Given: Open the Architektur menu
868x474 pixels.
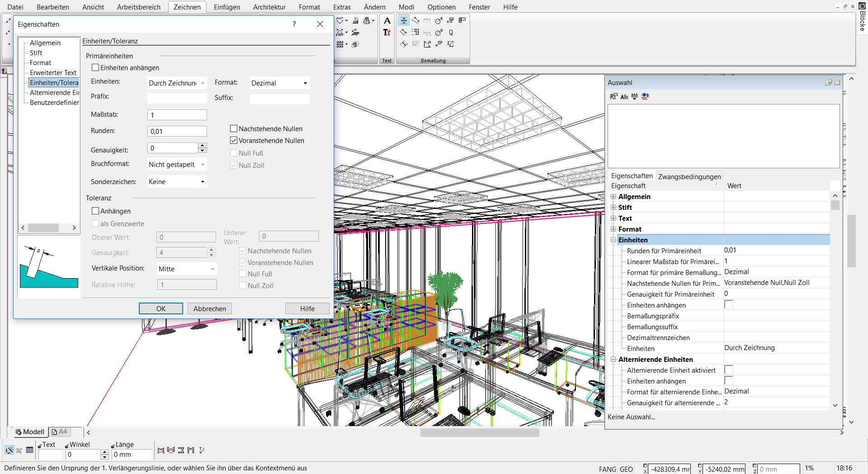Looking at the screenshot, I should pos(269,7).
